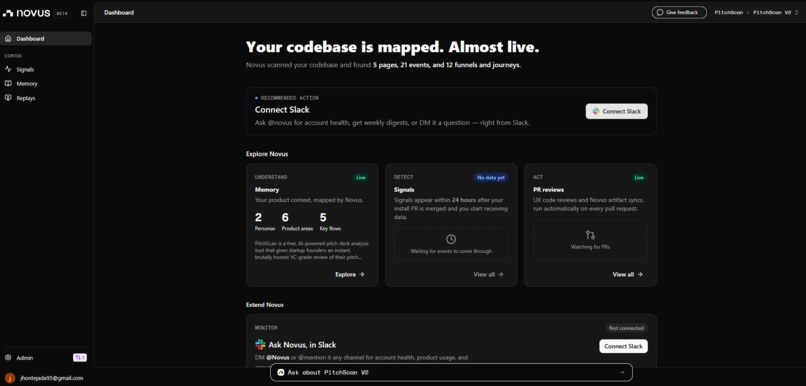Click the Connect Slack recommended action button

(x=616, y=111)
